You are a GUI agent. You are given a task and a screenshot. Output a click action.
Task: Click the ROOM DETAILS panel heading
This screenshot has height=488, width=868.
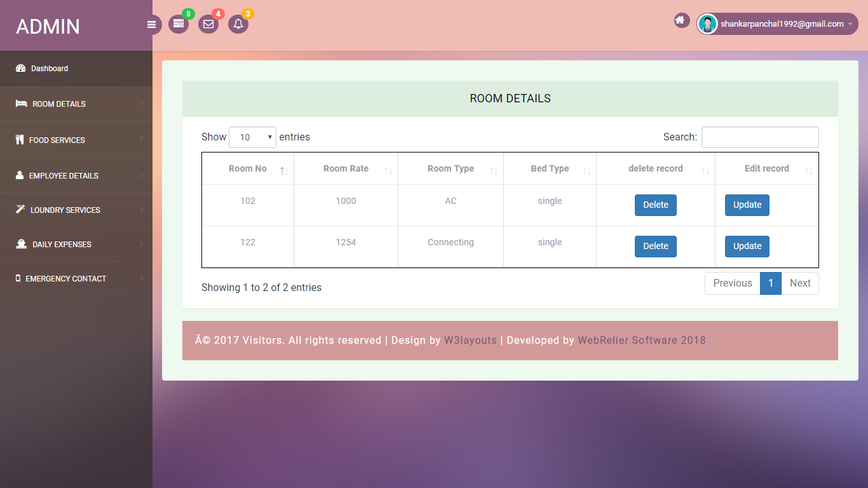click(x=510, y=98)
